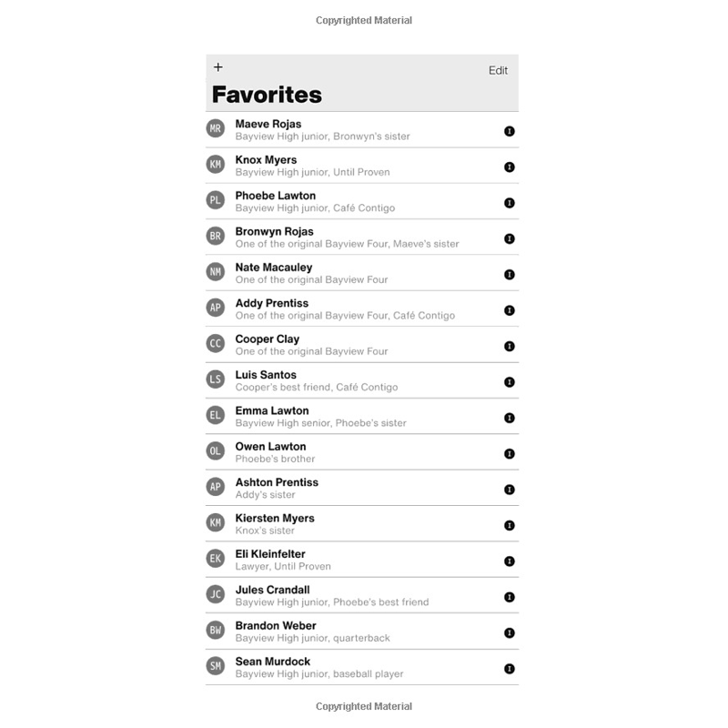This screenshot has width=728, height=728.
Task: Select Kiersten Myers, Knox's sister
Action: tap(362, 524)
